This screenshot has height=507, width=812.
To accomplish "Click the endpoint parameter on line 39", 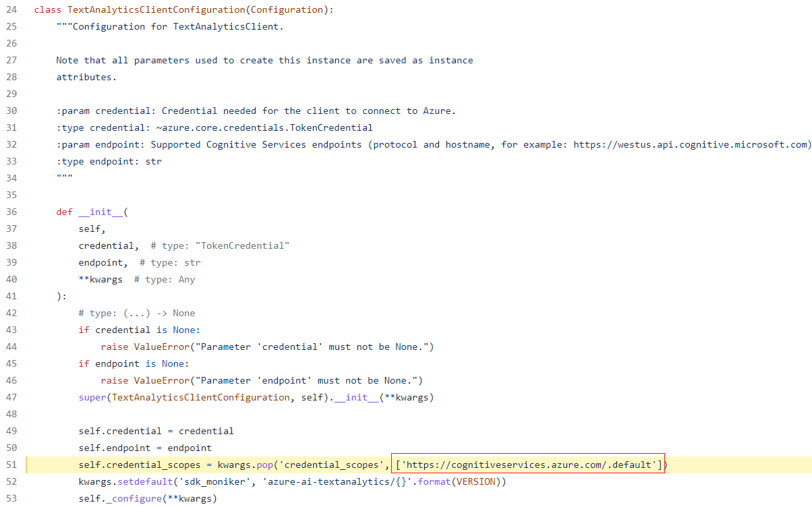I will [99, 262].
